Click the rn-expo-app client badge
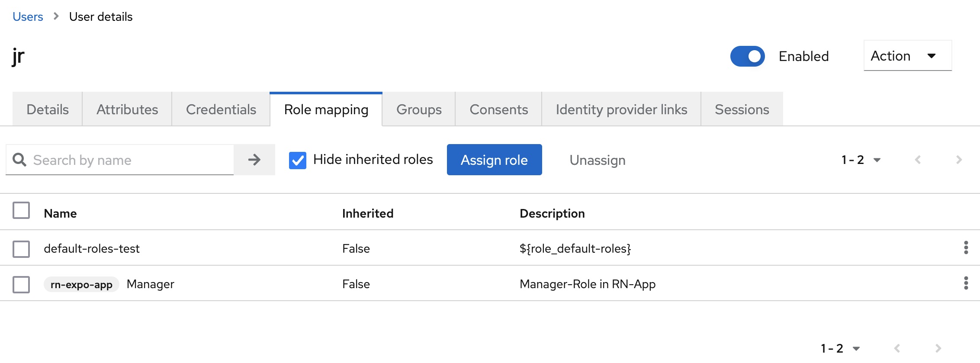980x363 pixels. (x=81, y=284)
